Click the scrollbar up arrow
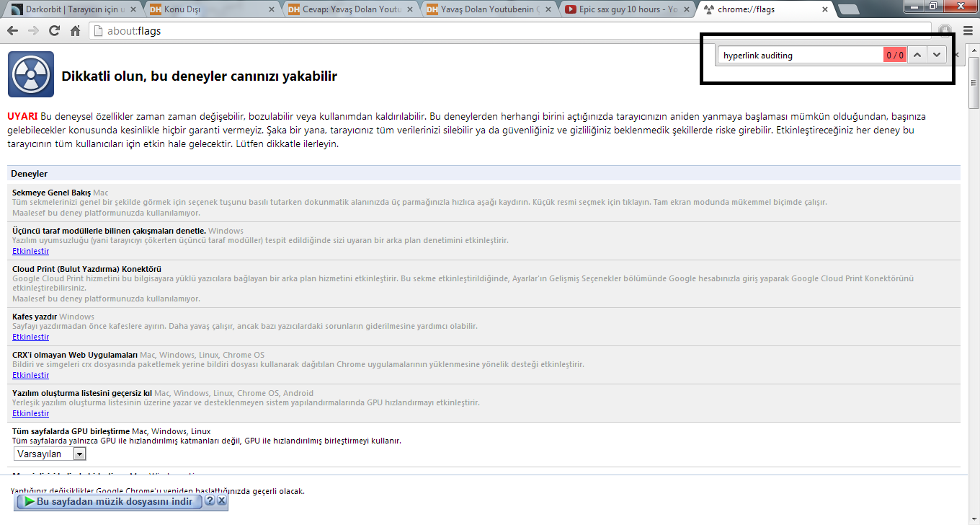This screenshot has width=980, height=525. click(x=974, y=50)
